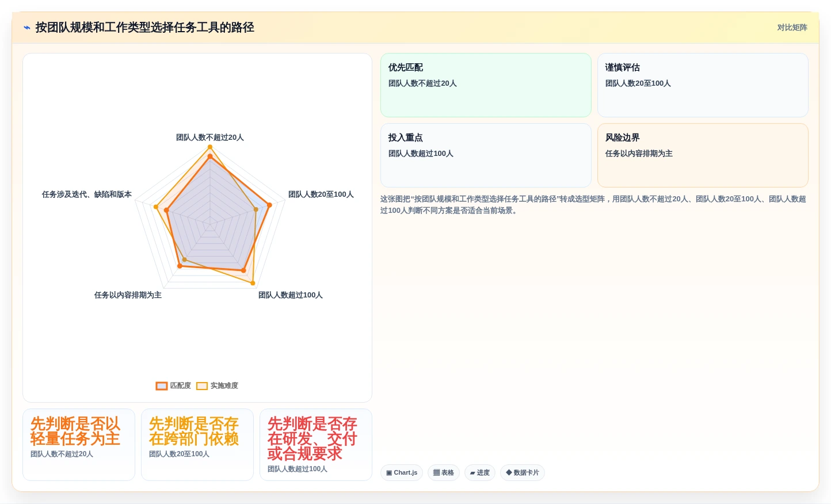Click the topmost yellow 实施难度 point on the radar
Screen dimensions: 831x504
click(210, 147)
